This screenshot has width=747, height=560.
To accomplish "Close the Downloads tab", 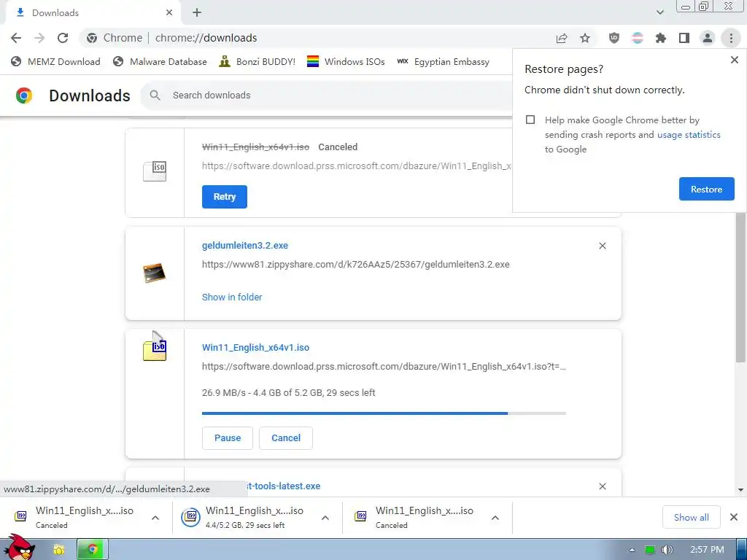I will point(169,13).
